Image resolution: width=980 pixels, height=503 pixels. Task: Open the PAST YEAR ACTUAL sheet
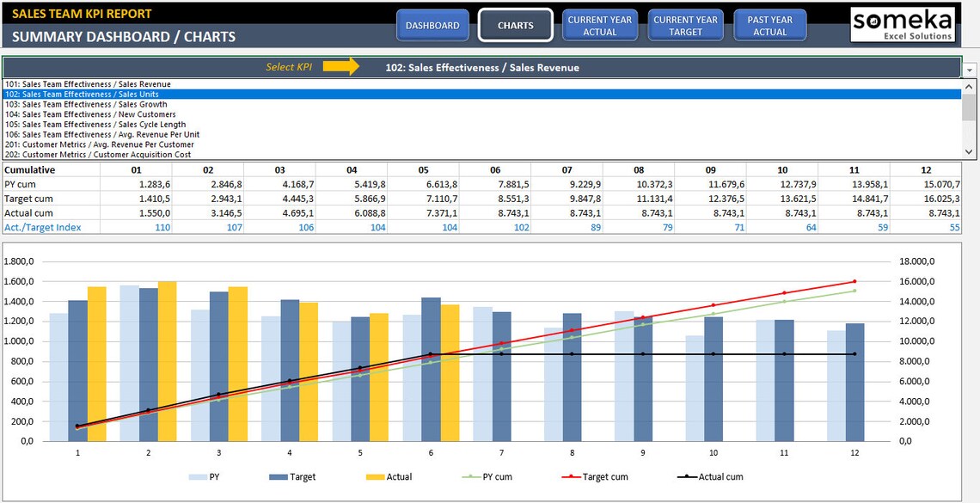click(769, 25)
